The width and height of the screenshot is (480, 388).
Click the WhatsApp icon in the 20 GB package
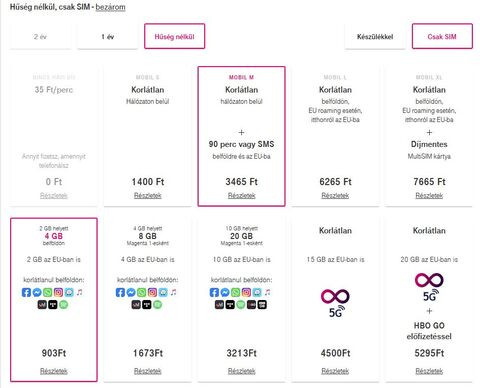point(235,292)
